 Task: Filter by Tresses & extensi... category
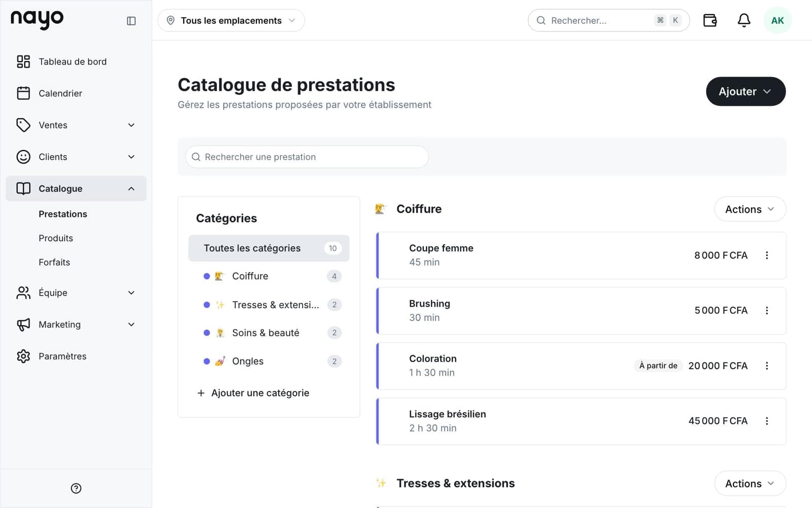269,305
